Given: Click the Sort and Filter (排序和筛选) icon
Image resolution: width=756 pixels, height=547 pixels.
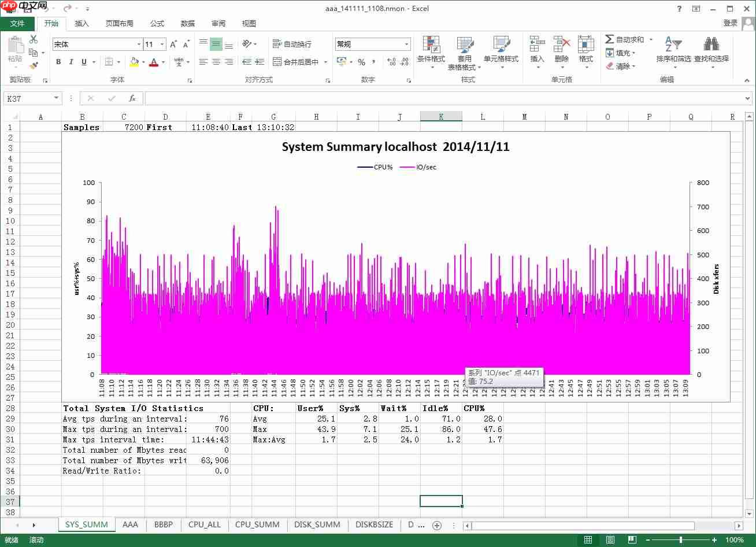Looking at the screenshot, I should [673, 51].
